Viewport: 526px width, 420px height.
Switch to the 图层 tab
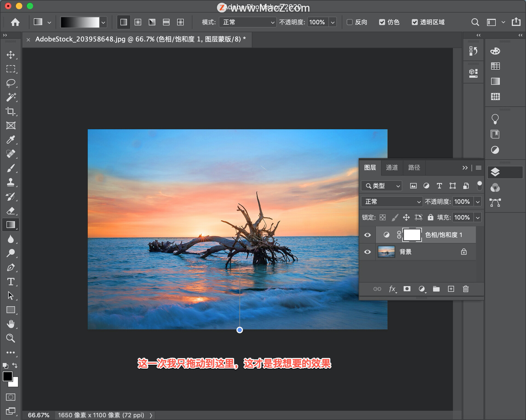click(370, 168)
